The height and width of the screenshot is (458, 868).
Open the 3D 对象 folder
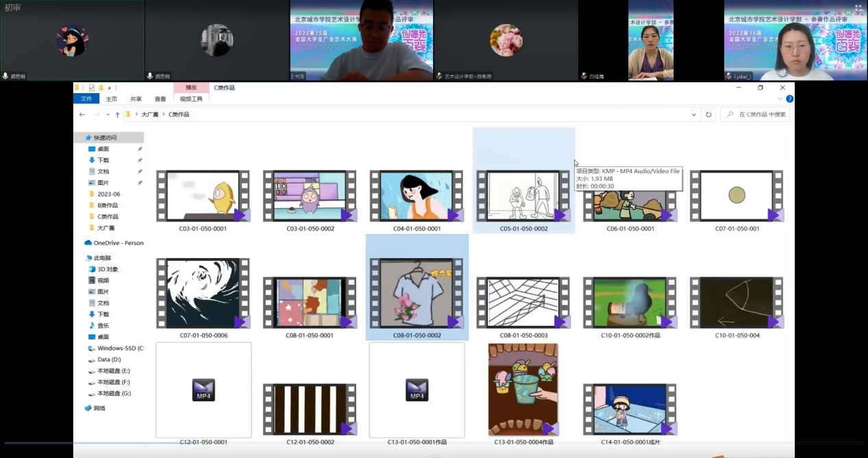[x=107, y=269]
